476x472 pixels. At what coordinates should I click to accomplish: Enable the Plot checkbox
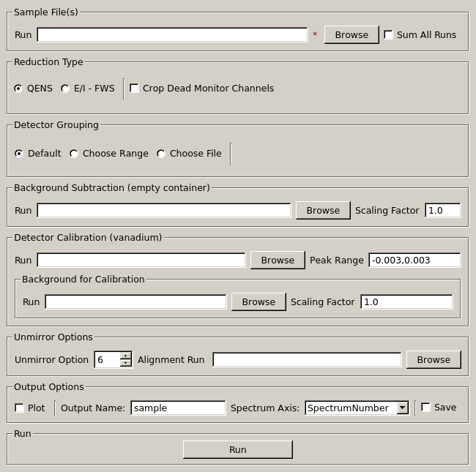point(20,408)
